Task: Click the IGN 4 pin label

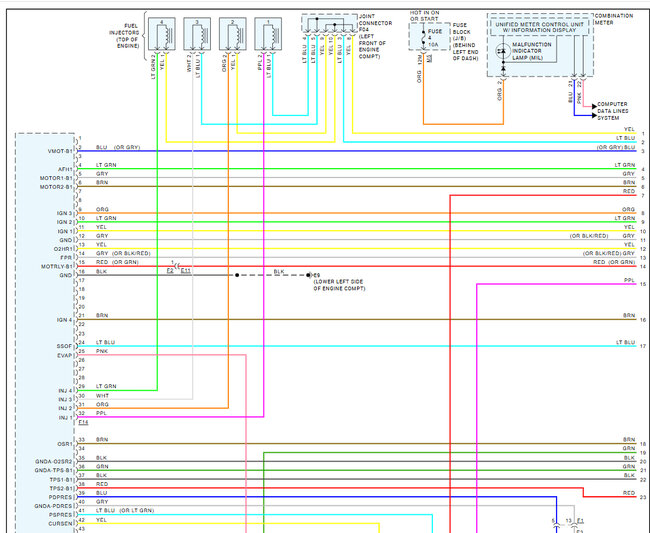Action: click(65, 320)
